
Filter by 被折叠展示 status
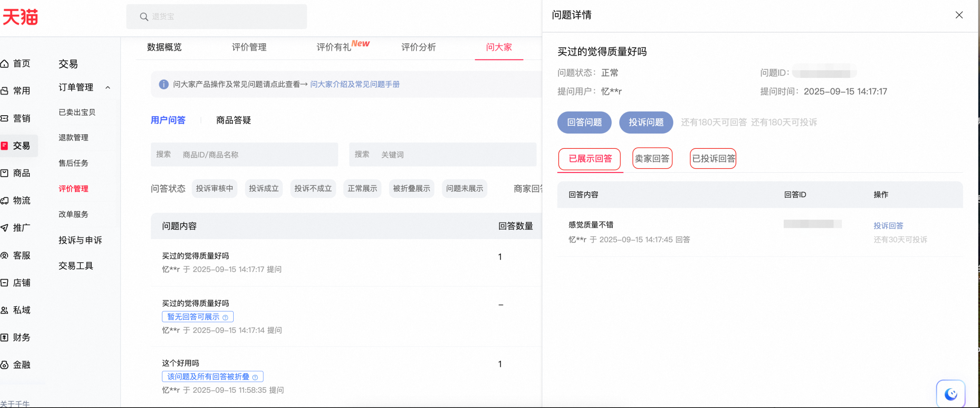tap(412, 189)
